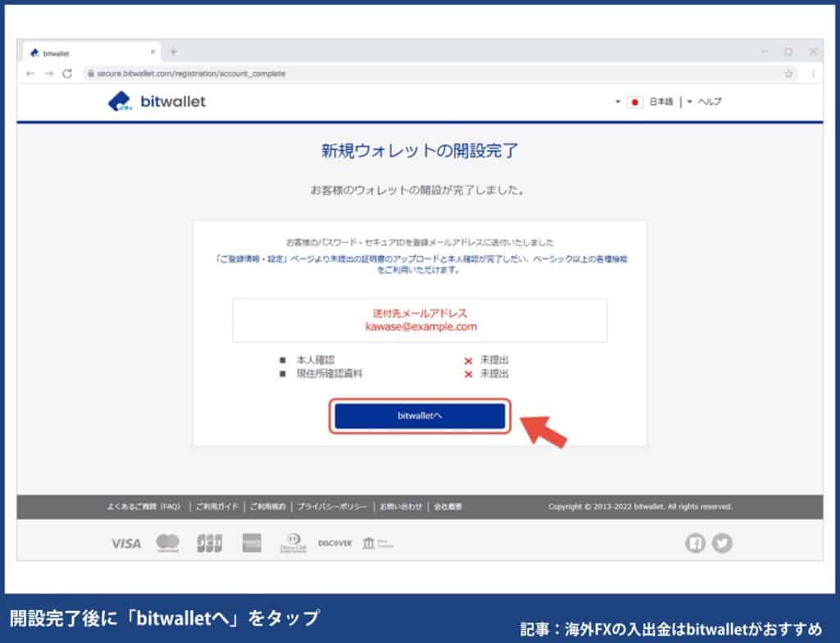The image size is (840, 643).
Task: Open プライバシーポリシー footer link
Action: [332, 506]
